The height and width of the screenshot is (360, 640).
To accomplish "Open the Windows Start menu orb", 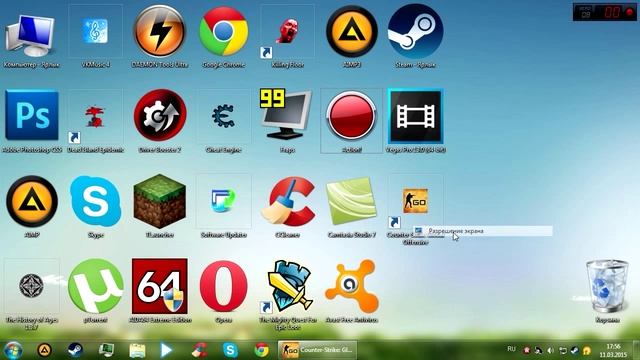I will [x=13, y=350].
